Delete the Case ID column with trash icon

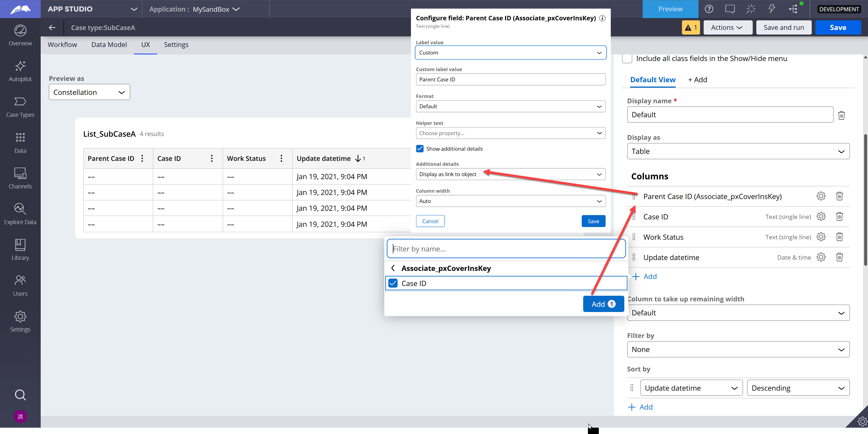(839, 216)
